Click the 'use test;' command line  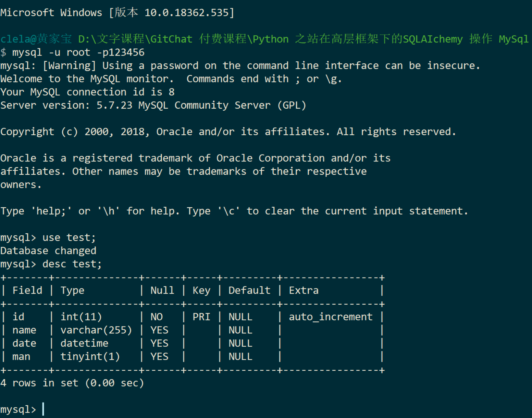coord(48,237)
